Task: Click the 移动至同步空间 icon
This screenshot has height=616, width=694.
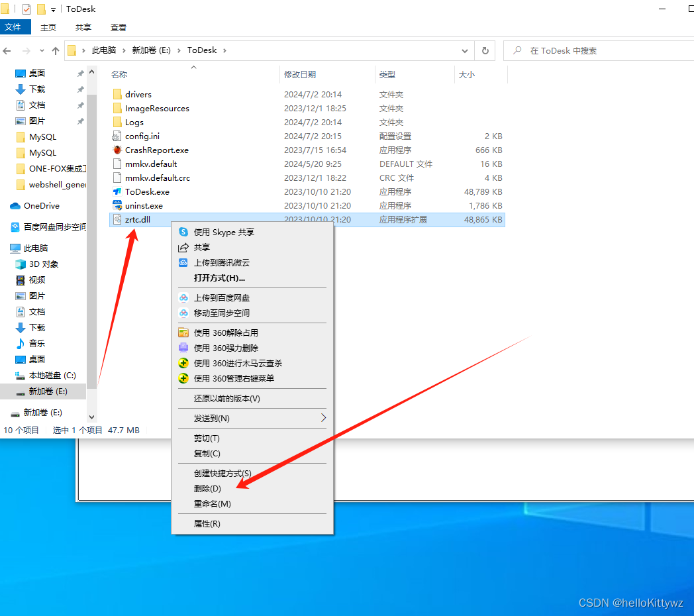Action: pyautogui.click(x=183, y=313)
